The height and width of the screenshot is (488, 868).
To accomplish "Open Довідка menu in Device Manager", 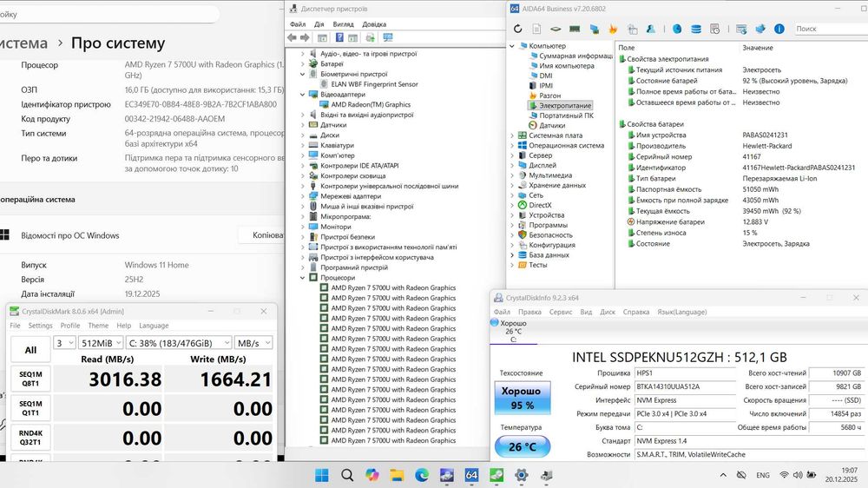I will point(374,24).
